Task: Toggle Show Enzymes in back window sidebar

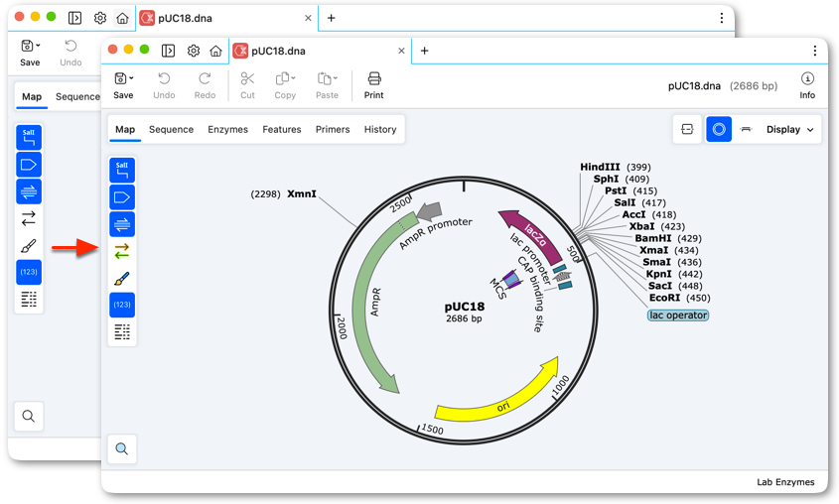Action: 29,137
